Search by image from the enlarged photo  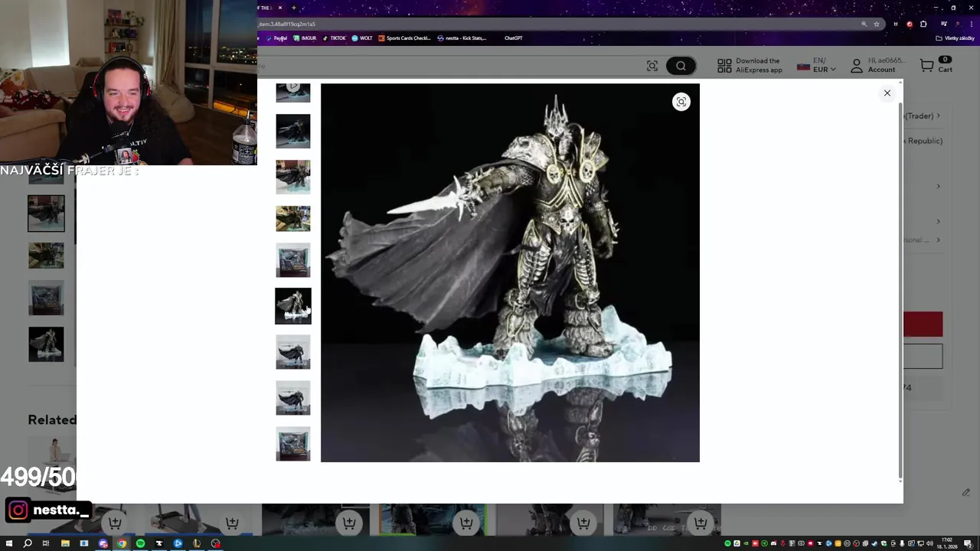(681, 102)
